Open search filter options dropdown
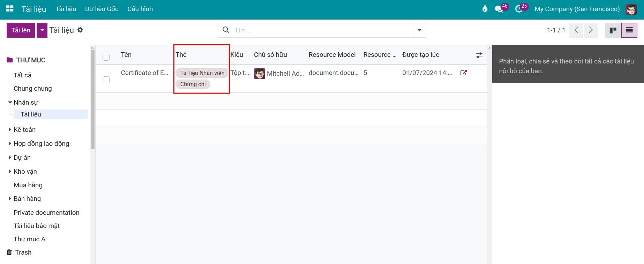Image resolution: width=644 pixels, height=264 pixels. [x=419, y=30]
